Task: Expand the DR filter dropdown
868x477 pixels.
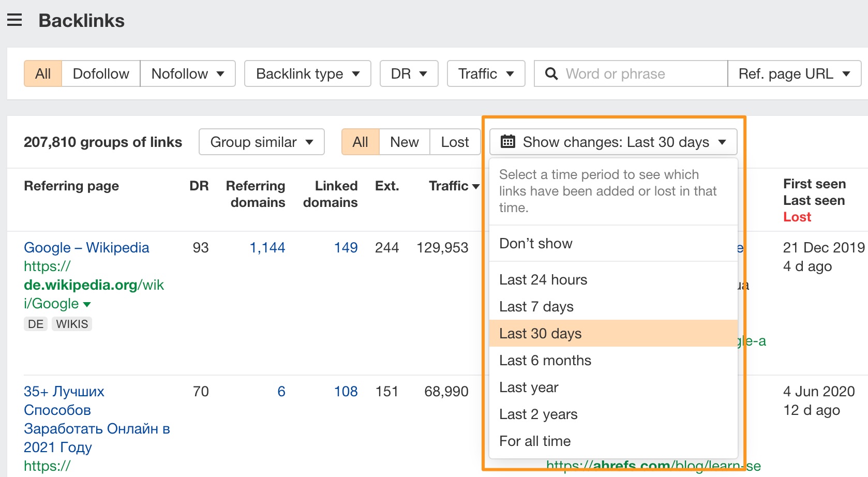Action: [x=409, y=74]
